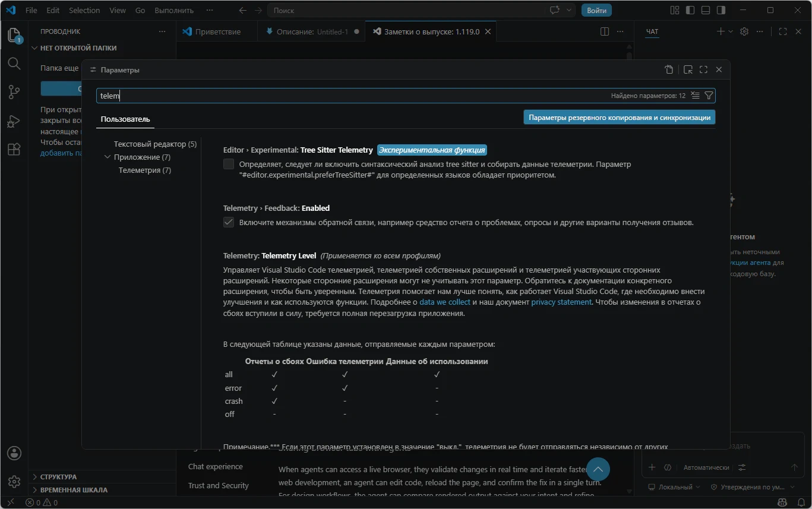This screenshot has height=509, width=812.
Task: Open the Search view in activity bar
Action: point(14,64)
